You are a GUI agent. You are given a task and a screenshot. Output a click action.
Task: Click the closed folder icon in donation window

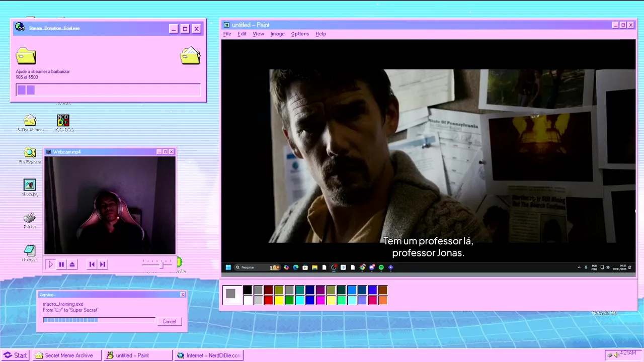point(26,56)
